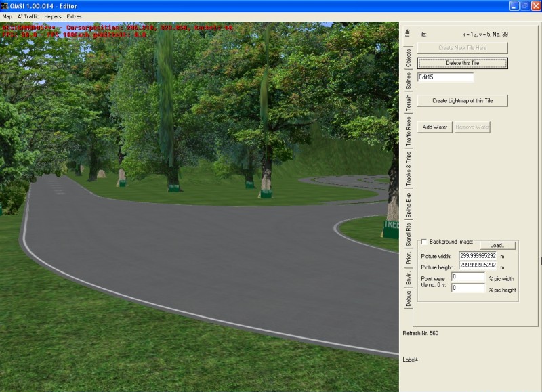Click the Edit15 text field

(445, 77)
